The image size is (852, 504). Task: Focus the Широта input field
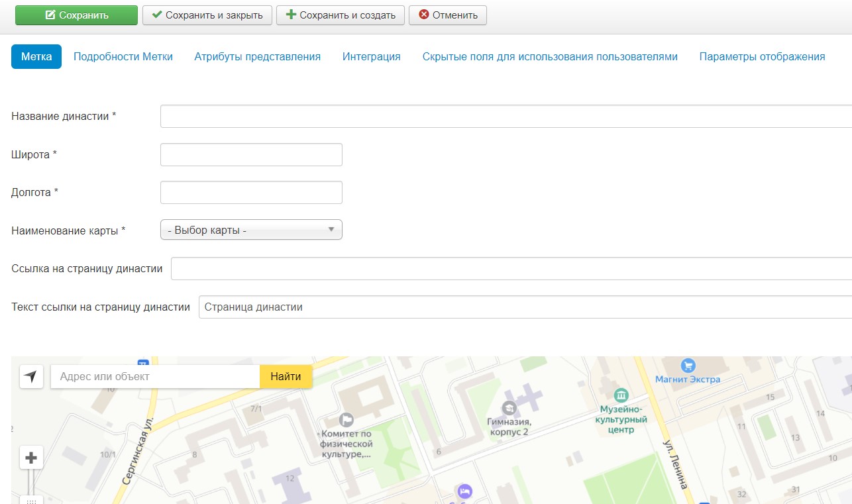(x=251, y=154)
